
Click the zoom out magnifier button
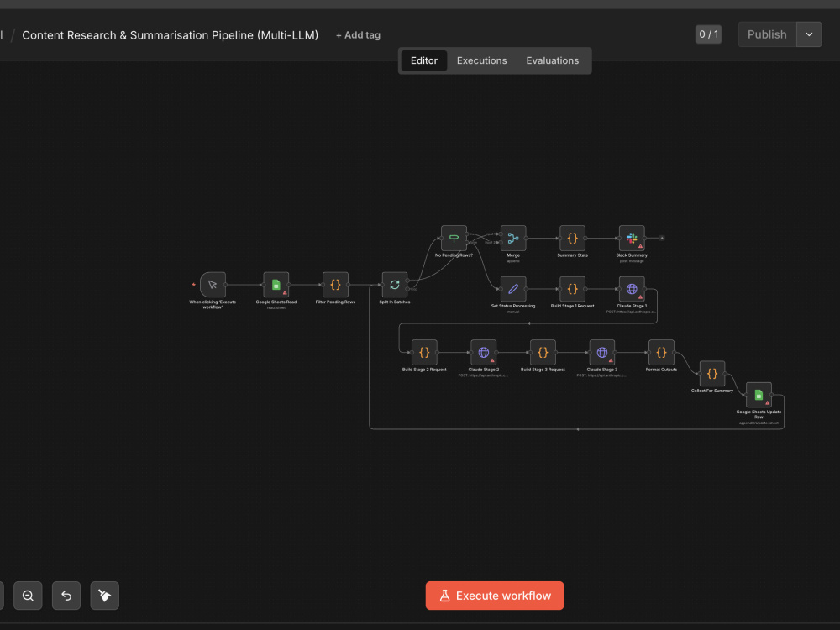click(x=28, y=596)
